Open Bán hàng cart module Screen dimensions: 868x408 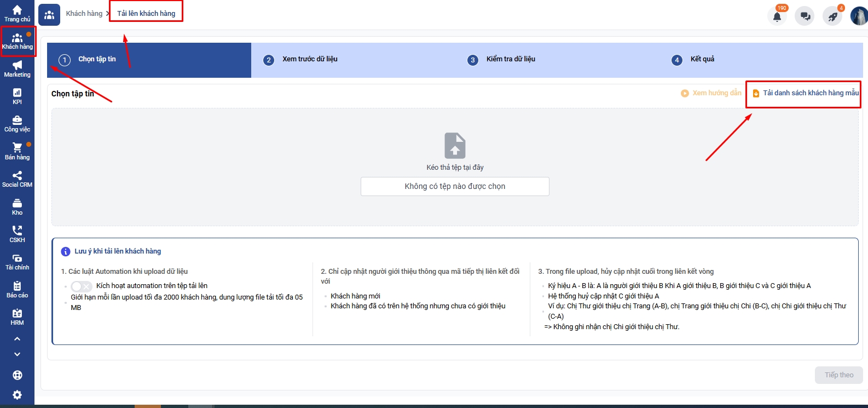pos(17,152)
